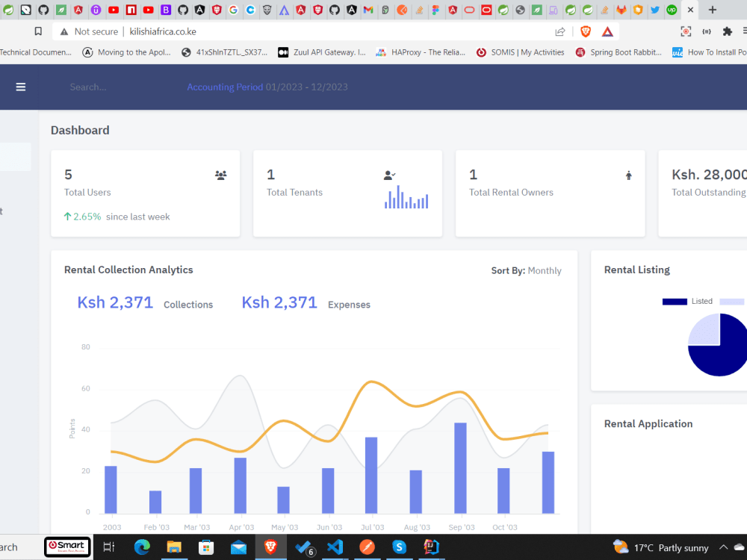Click the Brave browser taskbar icon
Screen dimensions: 747x560
270,547
